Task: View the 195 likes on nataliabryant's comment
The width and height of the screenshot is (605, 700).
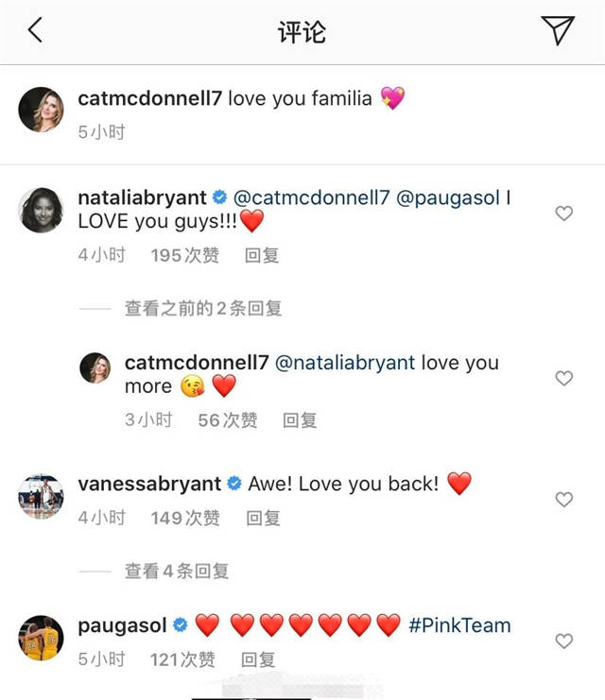Action: pos(184,255)
